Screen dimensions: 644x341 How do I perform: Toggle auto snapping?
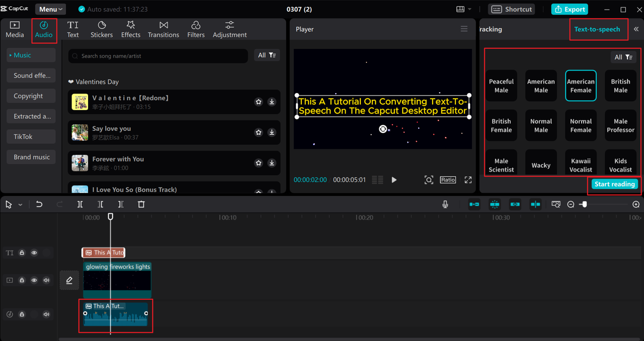pos(495,204)
